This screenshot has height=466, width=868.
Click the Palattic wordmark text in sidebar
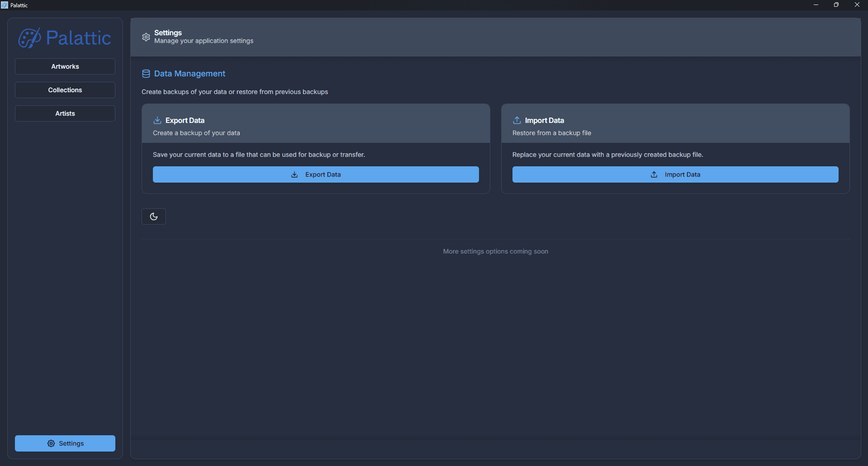tap(79, 38)
